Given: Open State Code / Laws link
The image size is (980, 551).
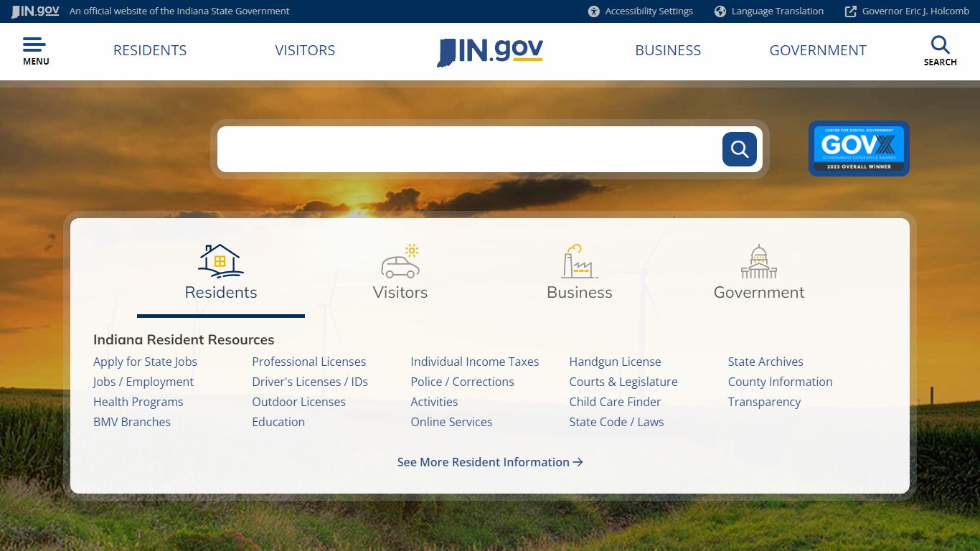Looking at the screenshot, I should click(616, 422).
